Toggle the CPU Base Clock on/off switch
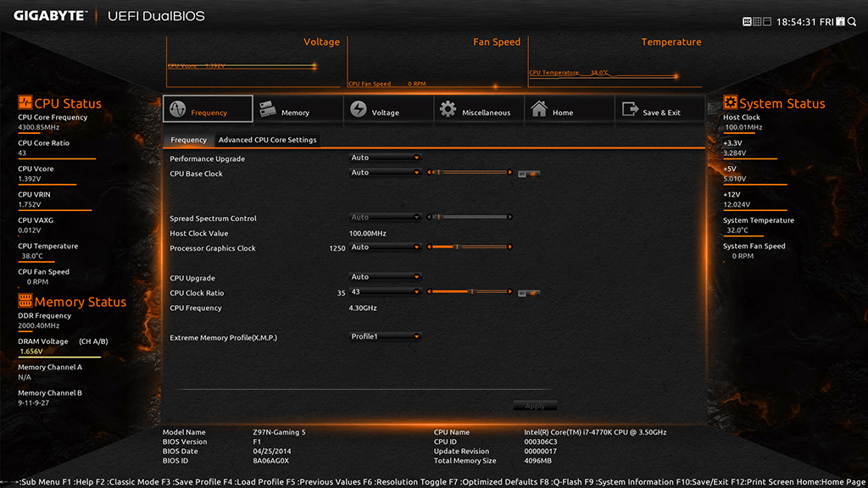868x488 pixels. pos(529,174)
